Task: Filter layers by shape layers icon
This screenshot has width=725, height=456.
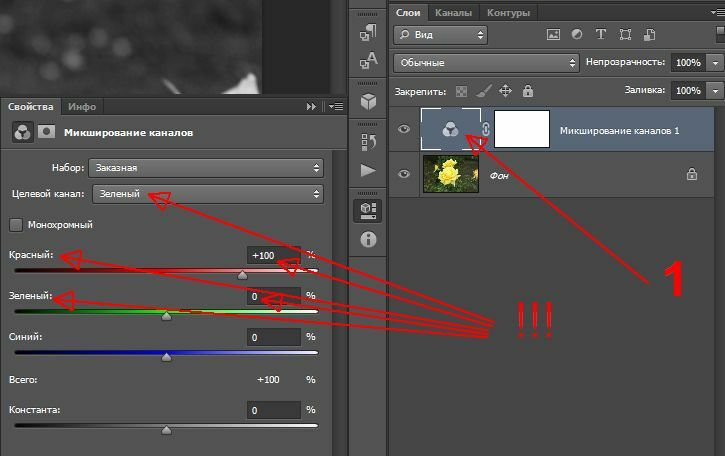Action: tap(625, 34)
